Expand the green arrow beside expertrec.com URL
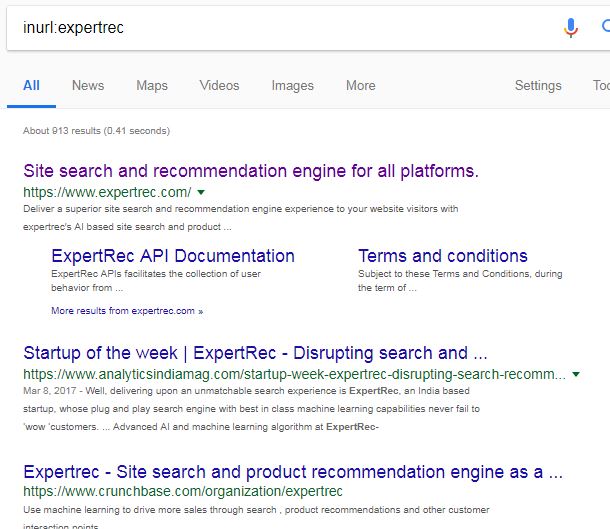Image resolution: width=610 pixels, height=529 pixels. point(201,191)
